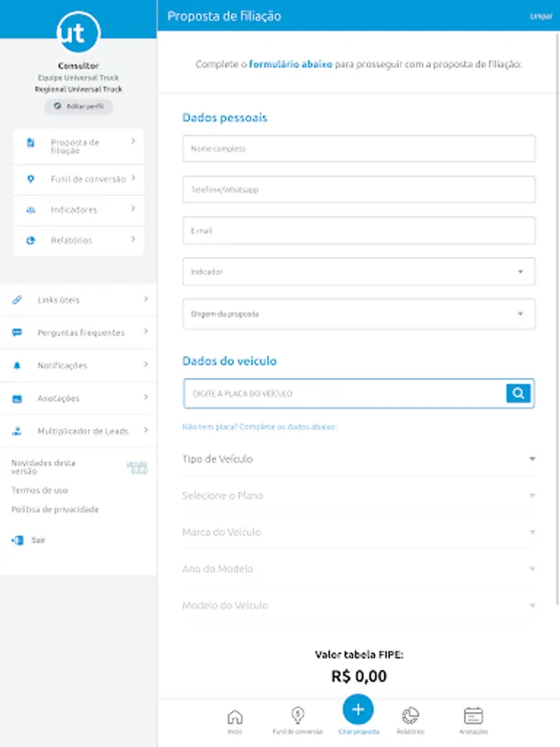Viewport: 560px width, 747px height.
Task: Open the Origem da proposta dropdown
Action: click(358, 314)
